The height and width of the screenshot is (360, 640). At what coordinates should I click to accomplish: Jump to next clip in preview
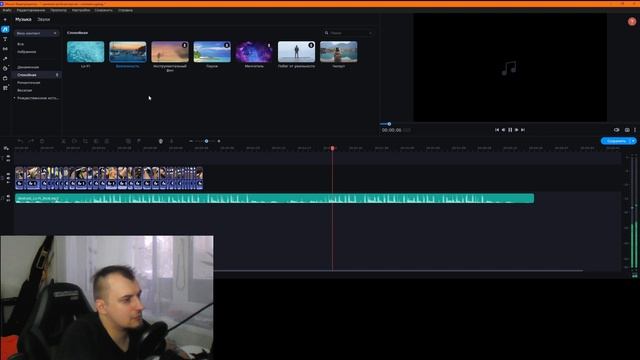[x=523, y=130]
